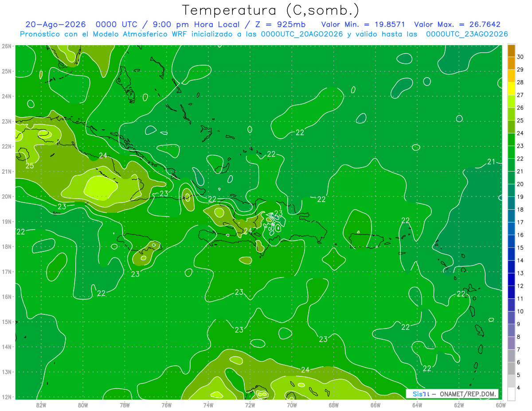This screenshot has width=532, height=411.
Task: Click color bar label 10
Action: point(520,311)
